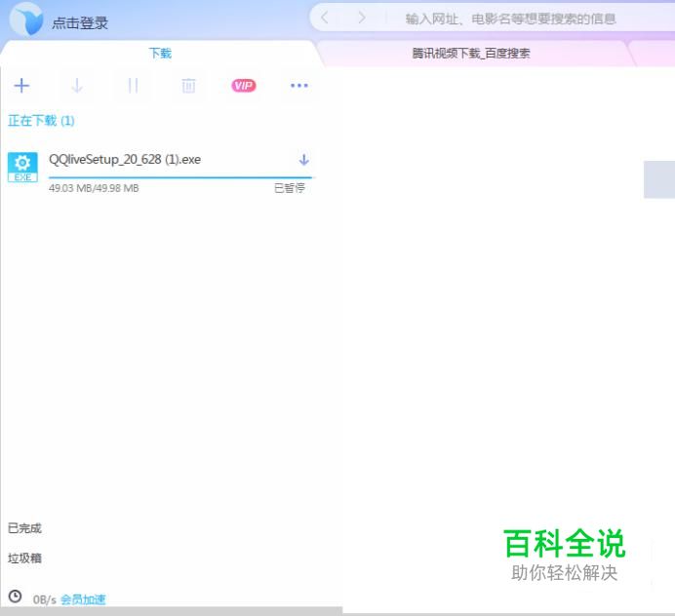The width and height of the screenshot is (675, 616).
Task: Focus the address and search input field
Action: (x=510, y=19)
